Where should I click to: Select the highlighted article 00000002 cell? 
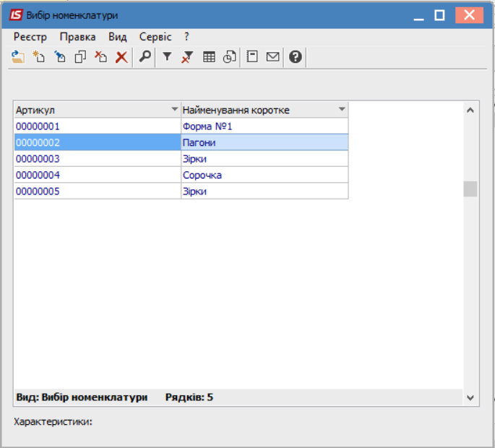point(98,142)
